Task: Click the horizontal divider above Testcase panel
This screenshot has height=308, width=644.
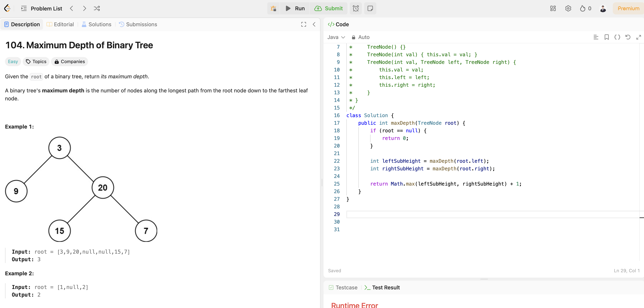Action: [x=484, y=279]
